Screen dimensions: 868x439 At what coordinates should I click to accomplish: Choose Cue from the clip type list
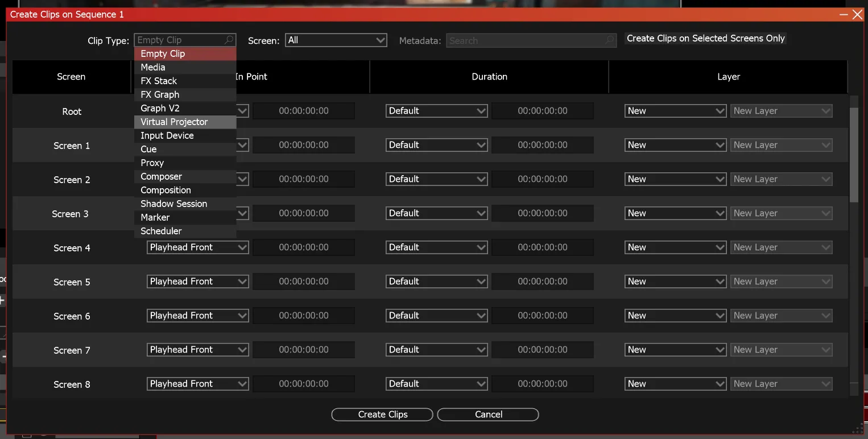185,149
